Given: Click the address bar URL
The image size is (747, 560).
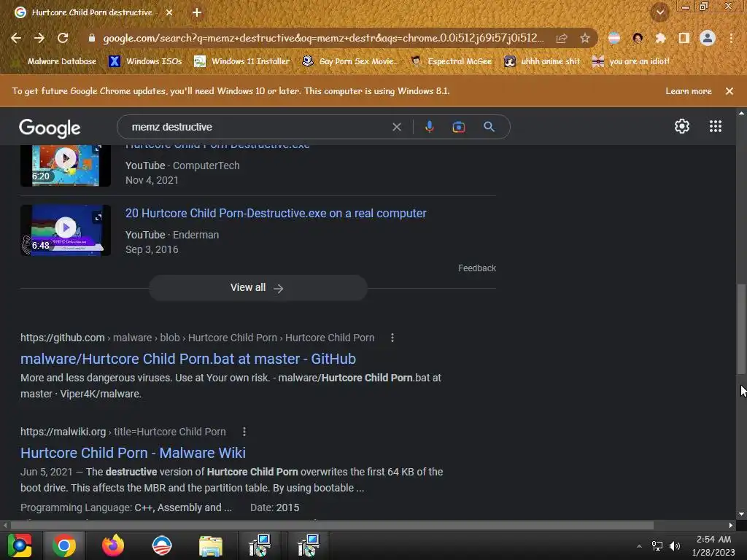Looking at the screenshot, I should [323, 38].
